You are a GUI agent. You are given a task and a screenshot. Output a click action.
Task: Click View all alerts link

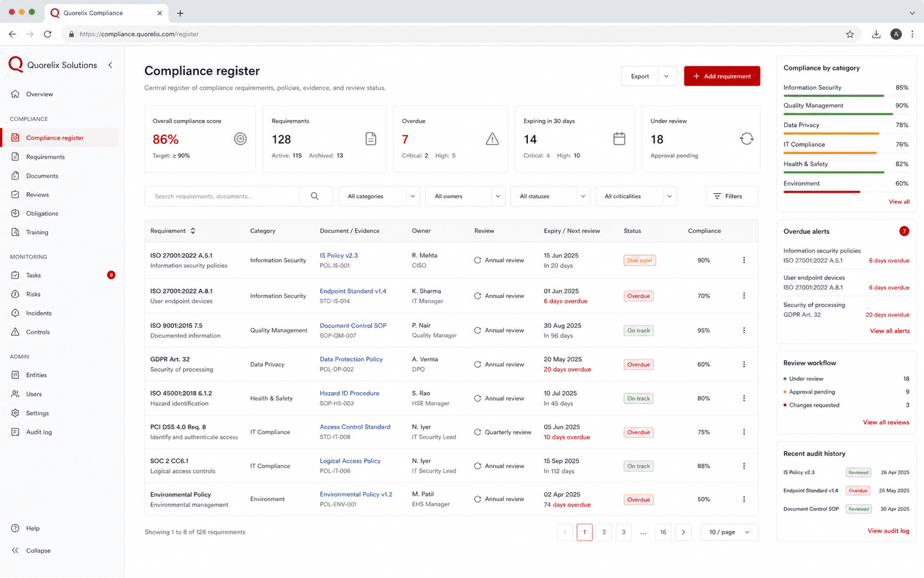890,331
